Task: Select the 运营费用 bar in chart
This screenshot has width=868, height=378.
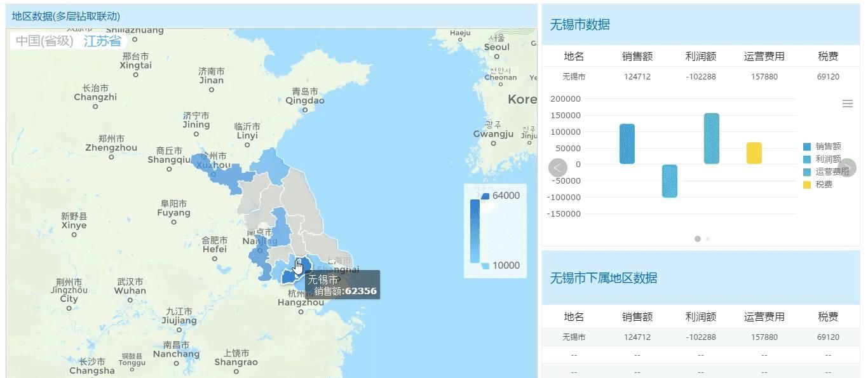Action: (712, 138)
